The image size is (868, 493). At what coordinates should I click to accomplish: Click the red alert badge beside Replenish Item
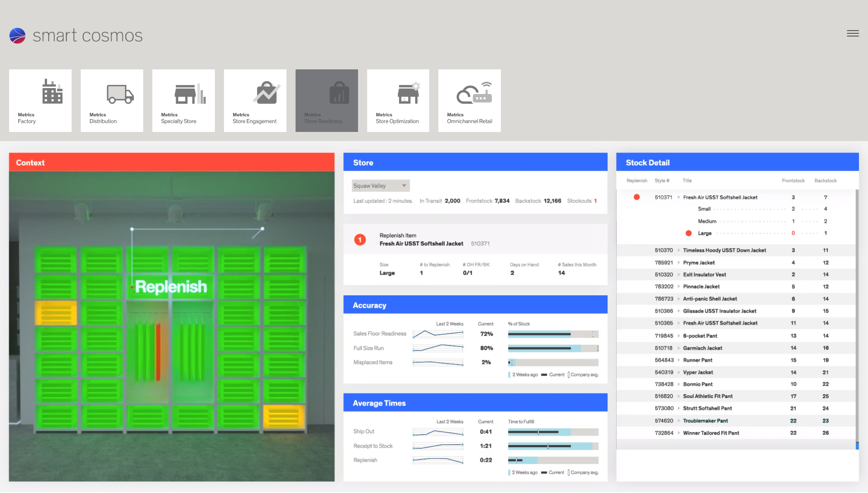click(x=360, y=239)
